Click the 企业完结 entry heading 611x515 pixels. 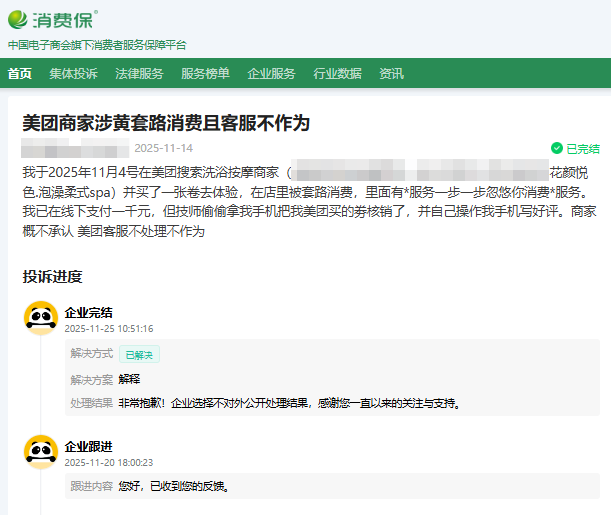tap(89, 313)
